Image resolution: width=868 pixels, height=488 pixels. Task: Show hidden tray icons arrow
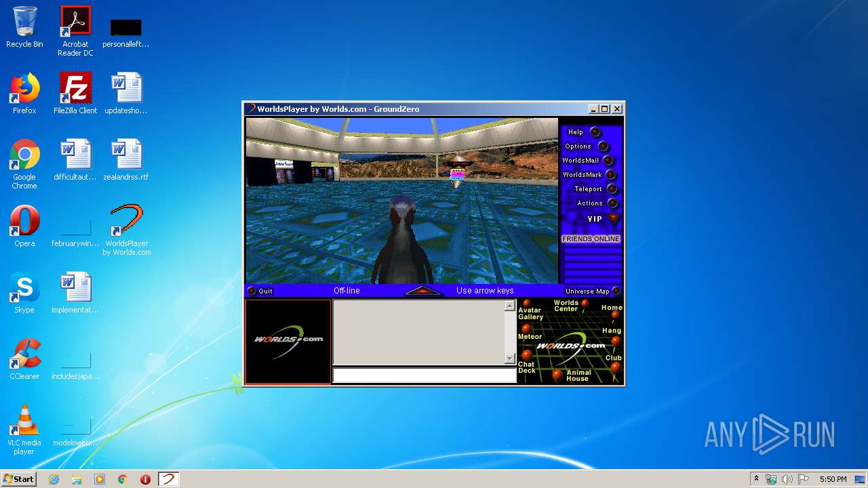pos(756,479)
